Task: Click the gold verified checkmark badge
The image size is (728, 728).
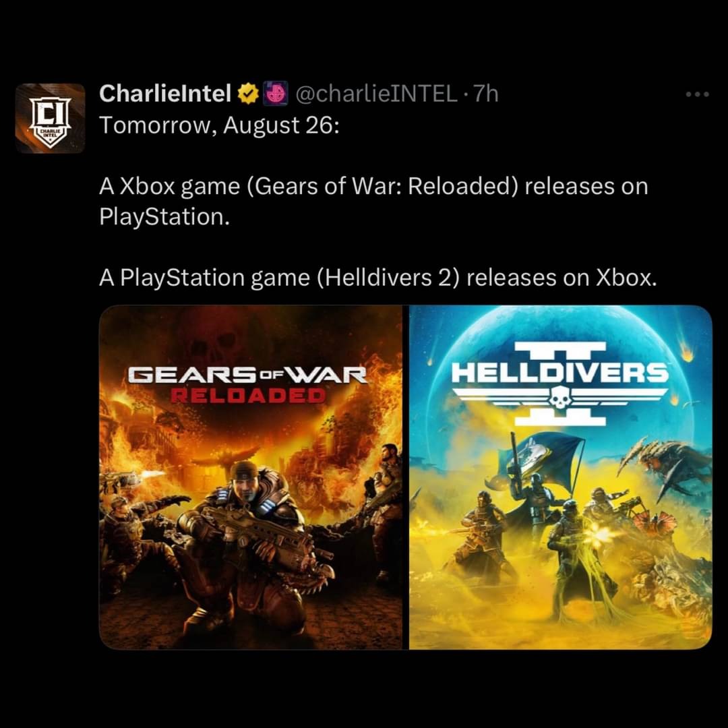Action: 248,94
